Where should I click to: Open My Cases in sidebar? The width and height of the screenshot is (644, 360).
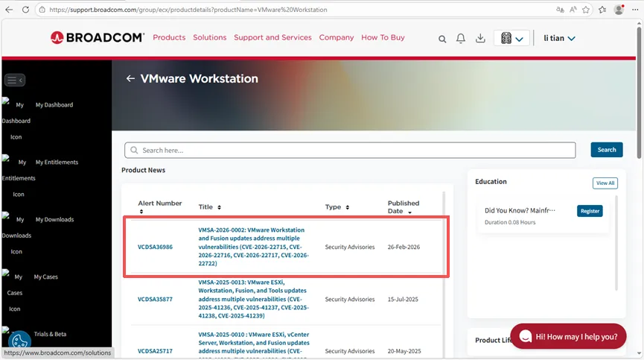(x=45, y=277)
